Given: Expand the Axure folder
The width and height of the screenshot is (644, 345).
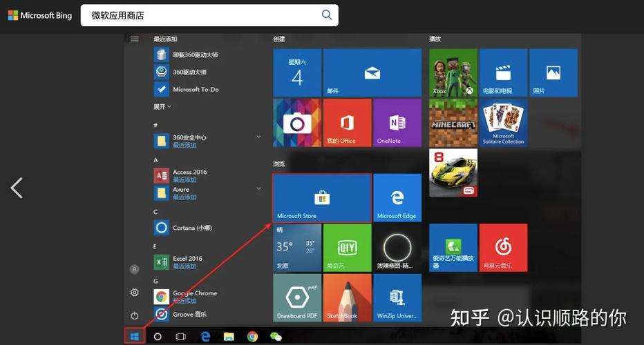Looking at the screenshot, I should 207,193.
